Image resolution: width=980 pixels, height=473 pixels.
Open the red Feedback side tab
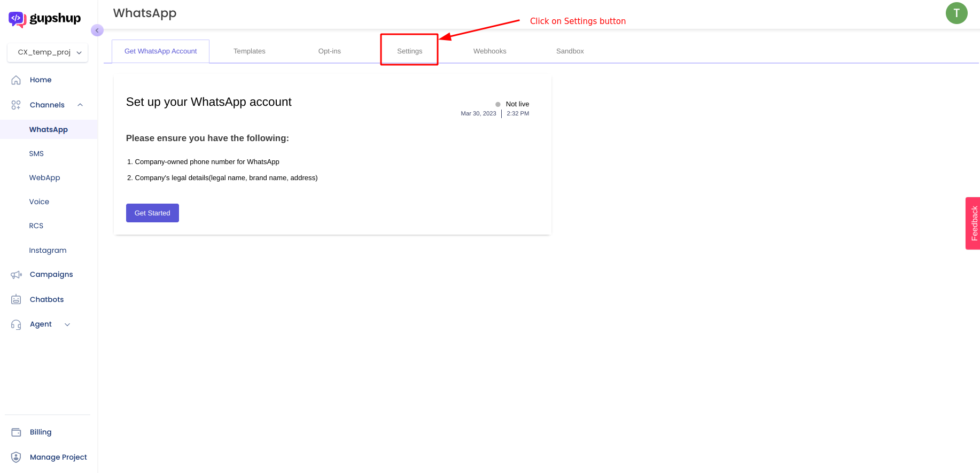[973, 223]
